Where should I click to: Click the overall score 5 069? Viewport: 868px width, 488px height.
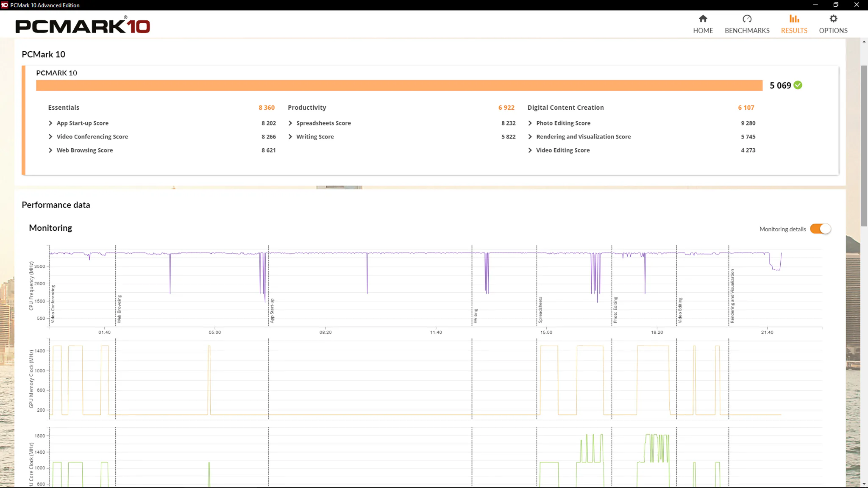(780, 86)
